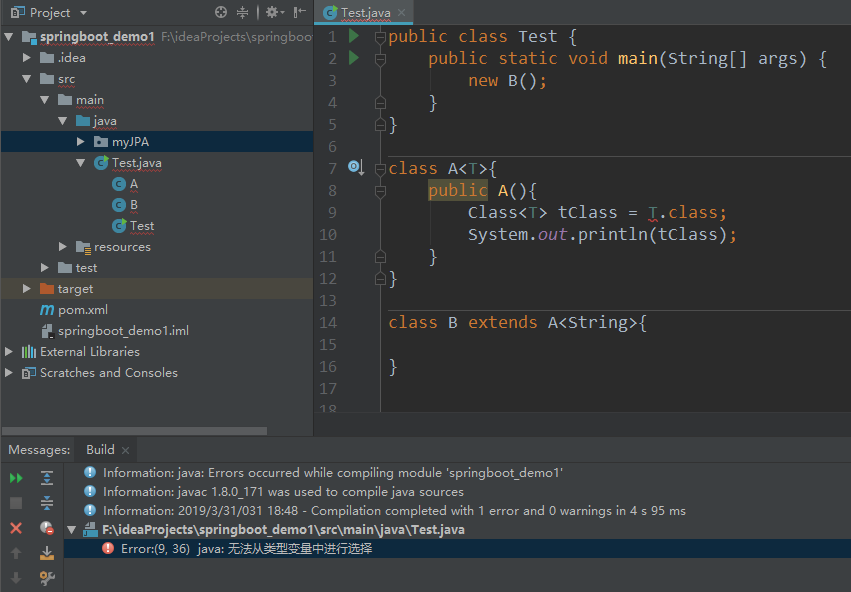
Task: Collapse the src folder tree node
Action: click(x=27, y=79)
